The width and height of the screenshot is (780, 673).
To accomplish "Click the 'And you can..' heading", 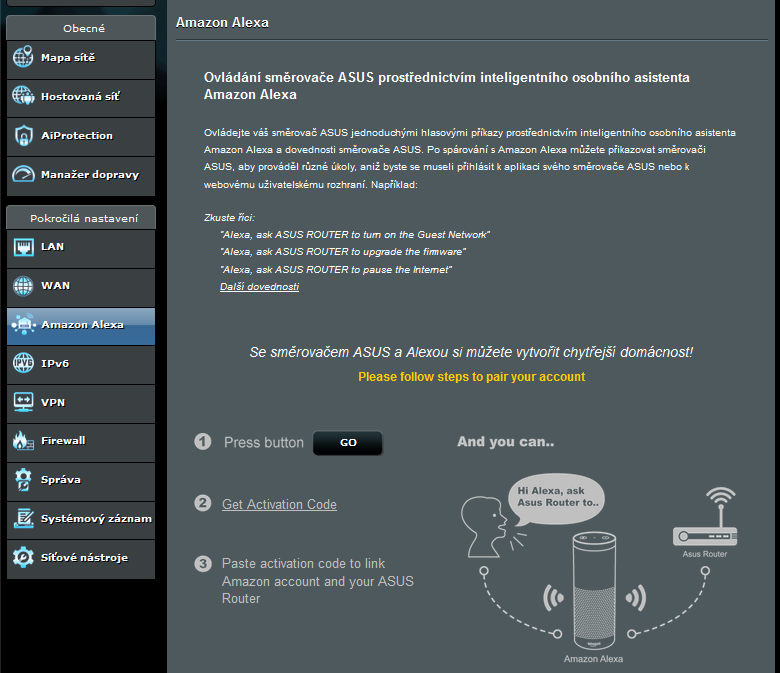I will [505, 442].
